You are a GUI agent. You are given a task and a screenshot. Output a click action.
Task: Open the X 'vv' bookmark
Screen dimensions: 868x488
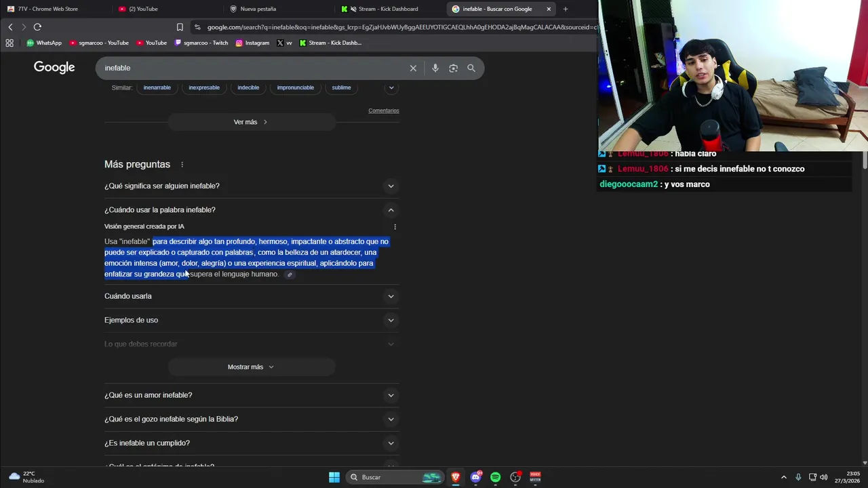(285, 43)
